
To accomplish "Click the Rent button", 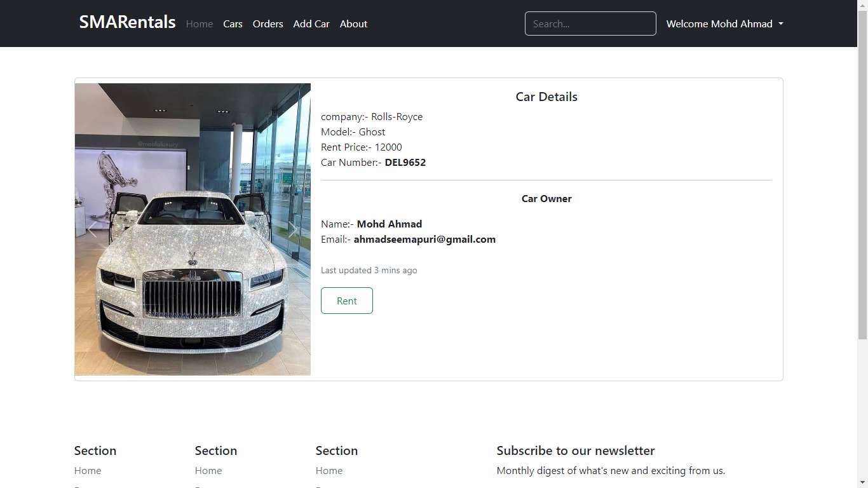I will [x=347, y=301].
